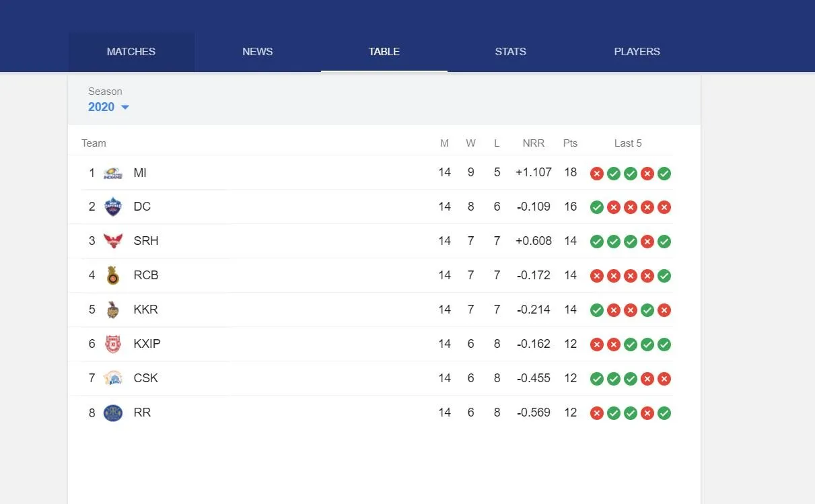The width and height of the screenshot is (815, 504).
Task: Click the RCB team name
Action: 146,275
